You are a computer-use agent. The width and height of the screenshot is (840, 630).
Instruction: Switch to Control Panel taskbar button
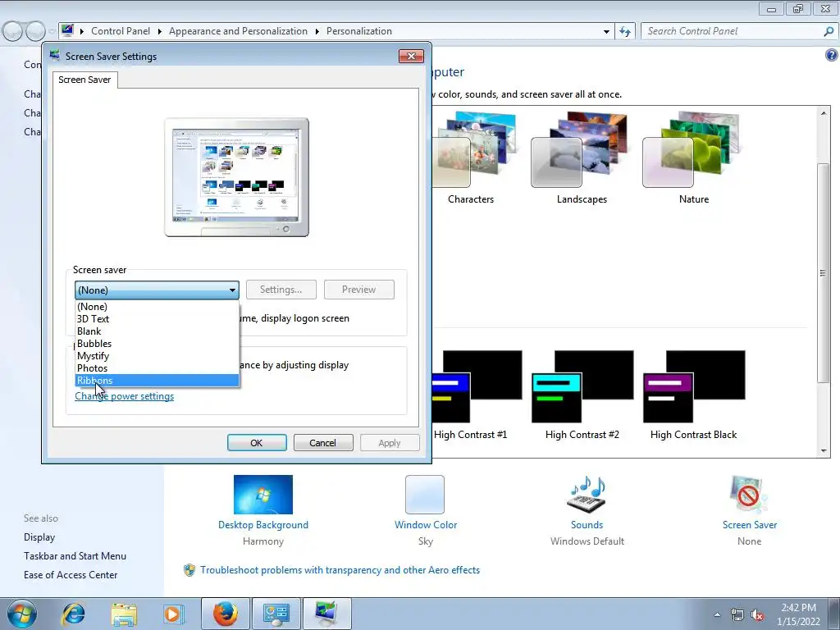(x=276, y=614)
